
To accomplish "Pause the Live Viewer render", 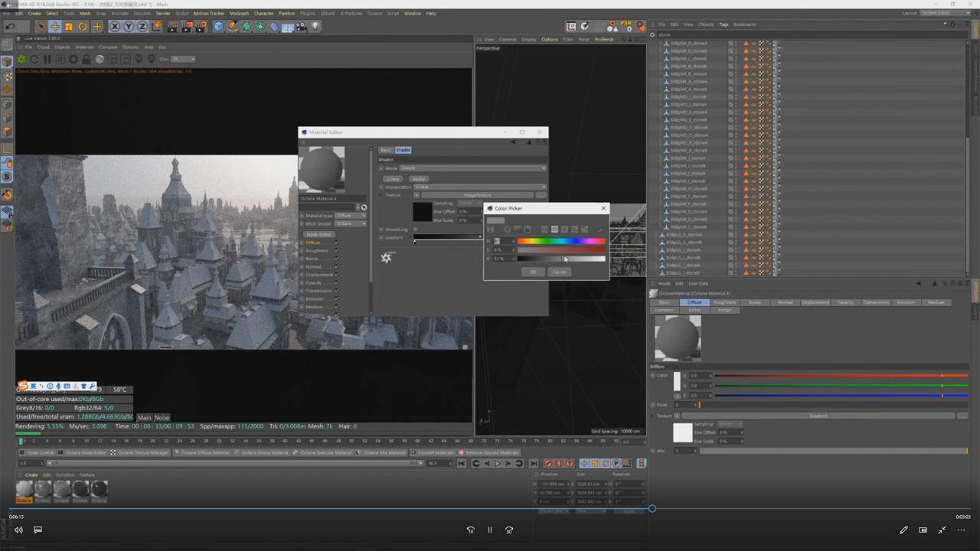I will (47, 59).
